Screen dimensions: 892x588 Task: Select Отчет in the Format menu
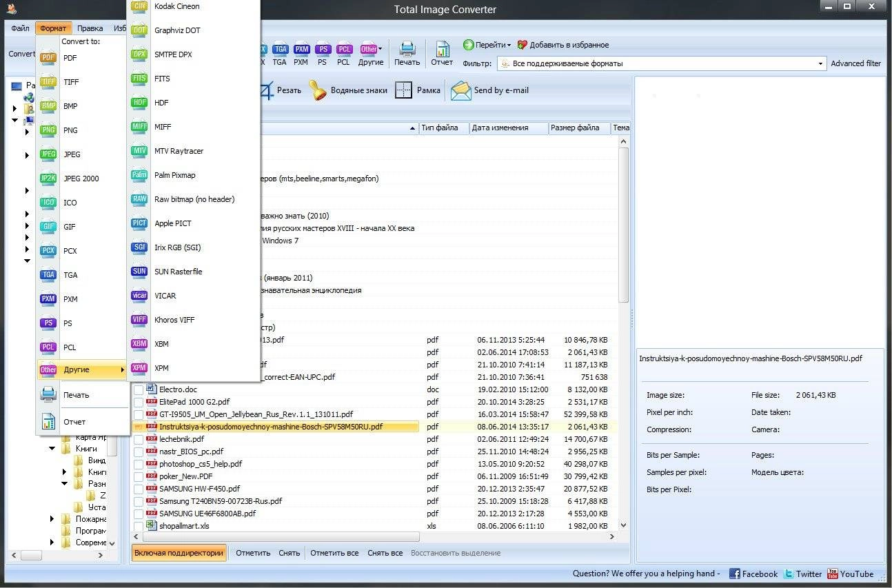(x=82, y=422)
